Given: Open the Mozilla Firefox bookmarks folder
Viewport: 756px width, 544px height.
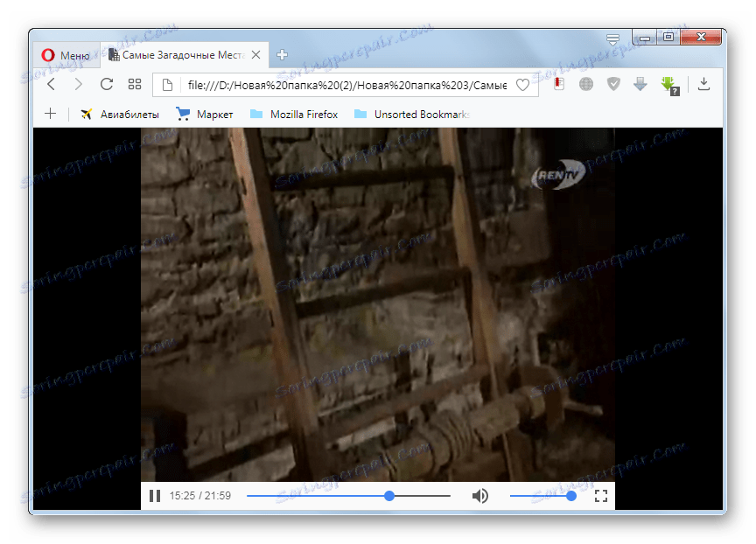Looking at the screenshot, I should coord(294,115).
